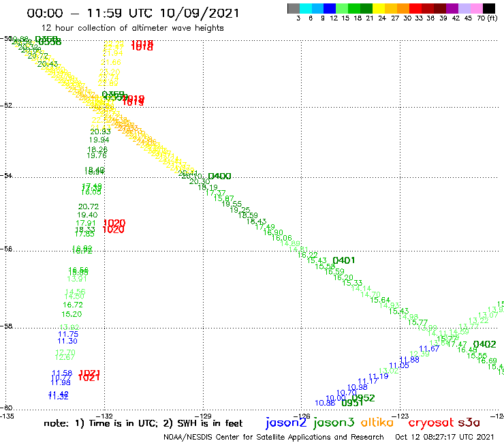Viewport: 504px width, 443px height.
Task: Click the light green value 13.22
Action: pyautogui.click(x=478, y=321)
